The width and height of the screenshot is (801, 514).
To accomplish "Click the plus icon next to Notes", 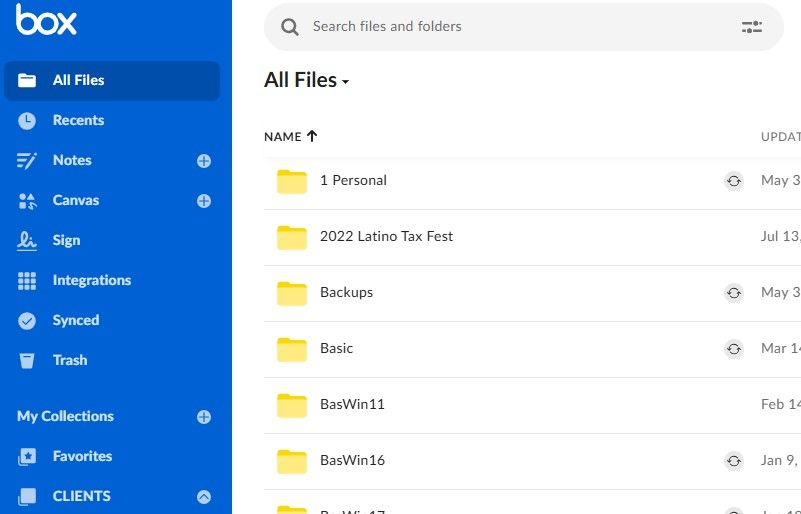I will point(204,161).
